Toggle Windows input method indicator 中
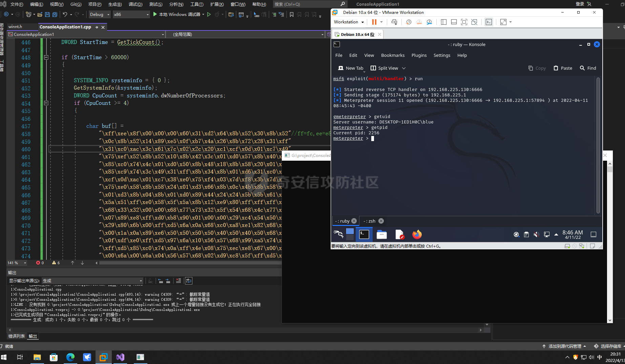The height and width of the screenshot is (364, 625). tap(600, 357)
